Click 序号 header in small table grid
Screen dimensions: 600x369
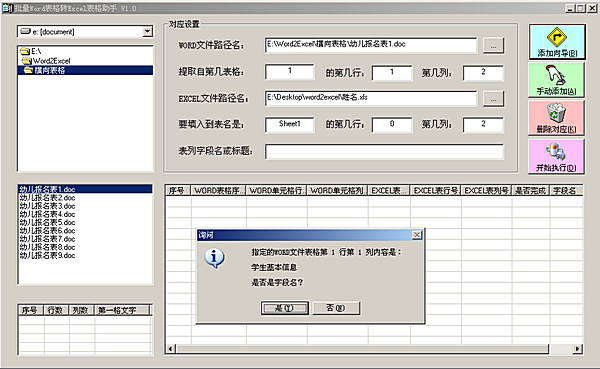pos(31,310)
